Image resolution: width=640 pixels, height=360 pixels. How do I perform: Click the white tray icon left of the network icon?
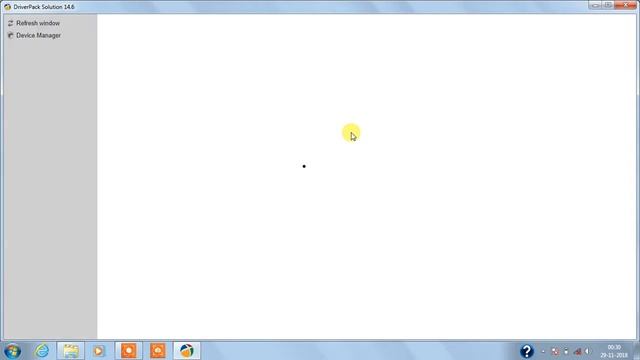(x=566, y=351)
